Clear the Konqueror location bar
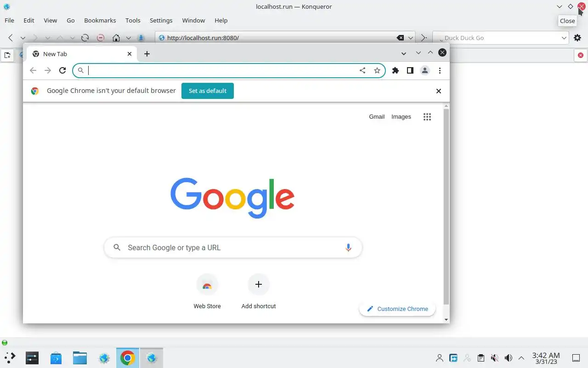This screenshot has height=368, width=588. [400, 38]
